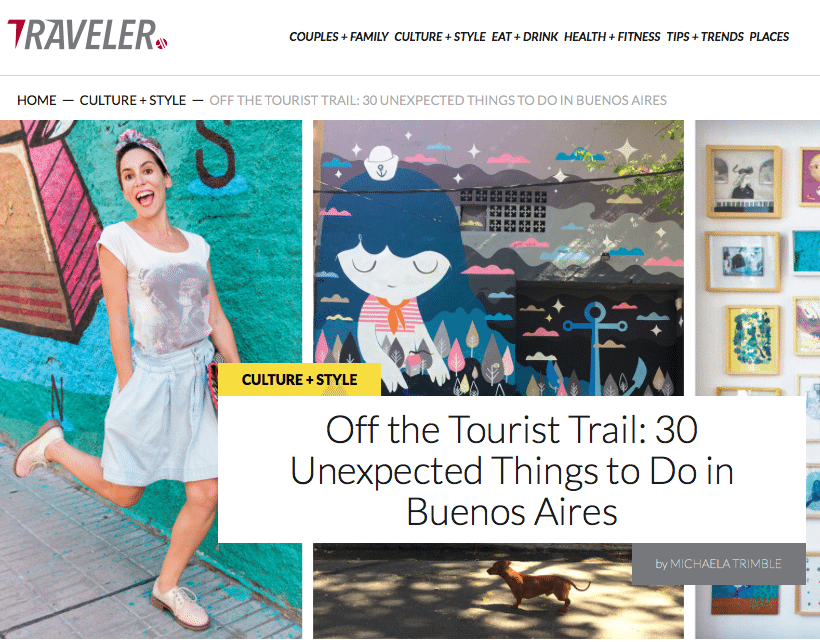Click the Culture + Style breadcrumb link
This screenshot has height=642, width=820.
coord(133,100)
